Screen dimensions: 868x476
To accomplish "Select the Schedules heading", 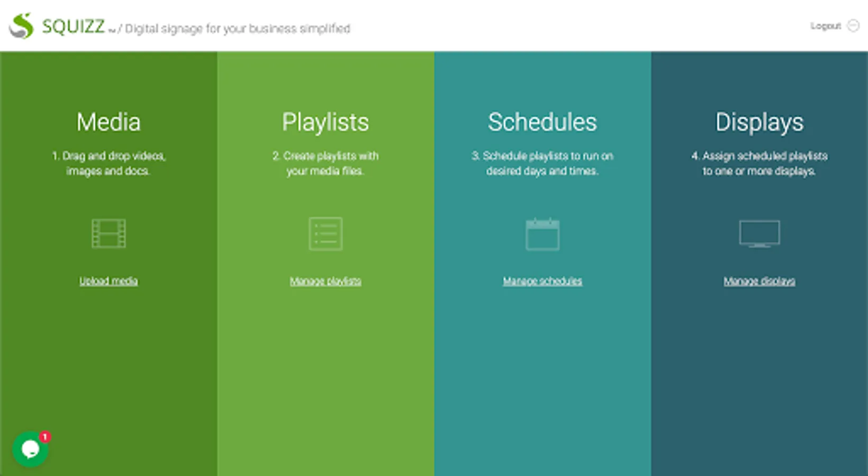I will click(x=542, y=122).
